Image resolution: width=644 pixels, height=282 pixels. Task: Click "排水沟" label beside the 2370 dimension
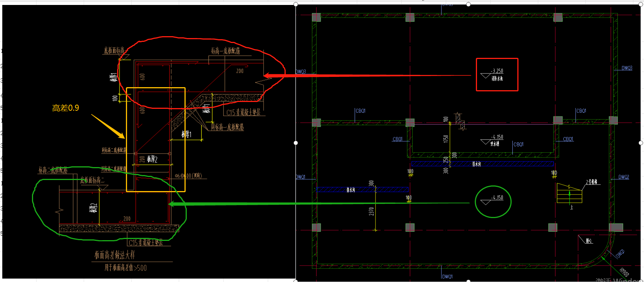(x=351, y=190)
